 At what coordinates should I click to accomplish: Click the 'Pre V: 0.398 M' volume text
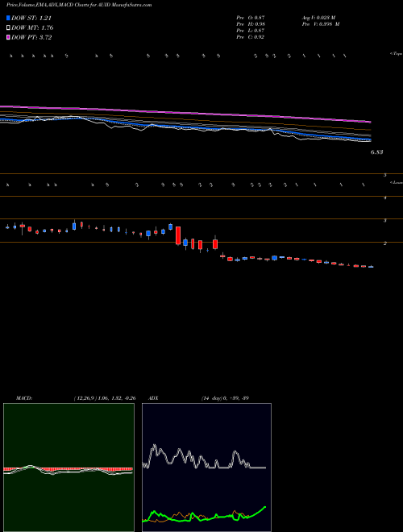pyautogui.click(x=321, y=24)
